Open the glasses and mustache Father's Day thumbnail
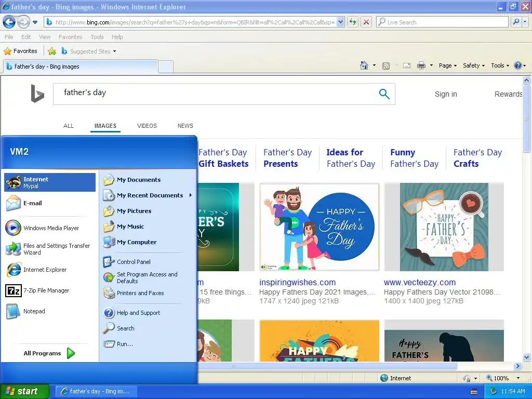Image resolution: width=532 pixels, height=399 pixels. tap(444, 227)
